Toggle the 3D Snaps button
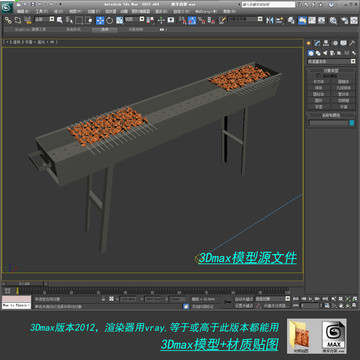 (x=182, y=20)
